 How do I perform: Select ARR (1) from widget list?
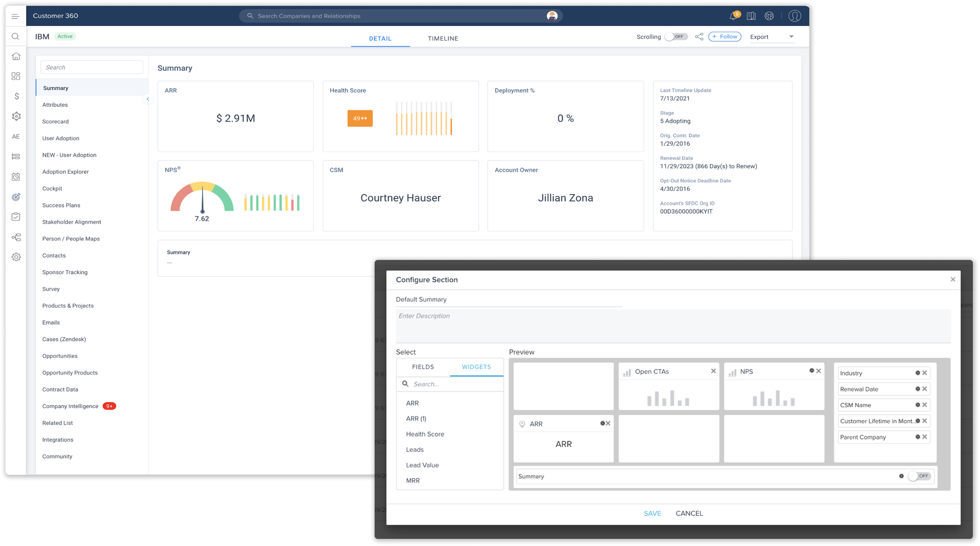[x=416, y=418]
